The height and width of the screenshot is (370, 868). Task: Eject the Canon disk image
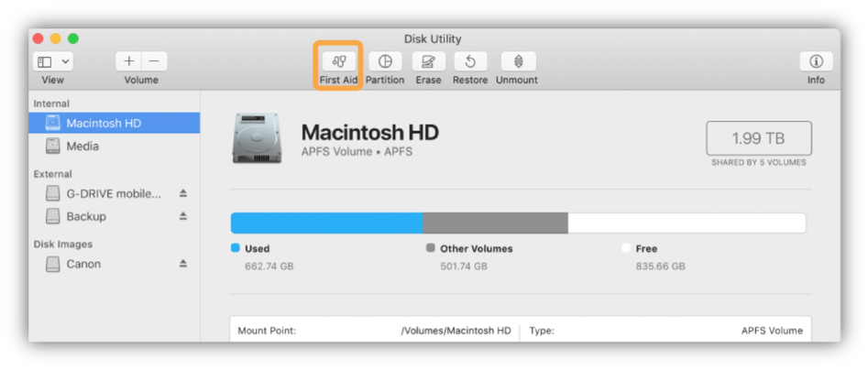click(x=182, y=264)
